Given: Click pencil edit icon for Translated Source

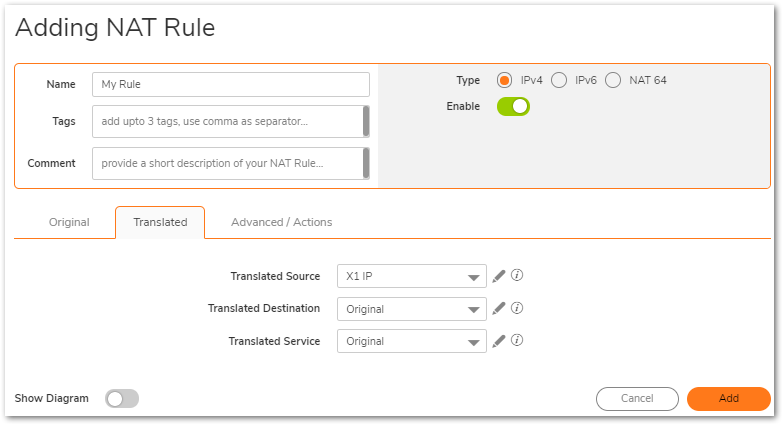Looking at the screenshot, I should tap(499, 277).
